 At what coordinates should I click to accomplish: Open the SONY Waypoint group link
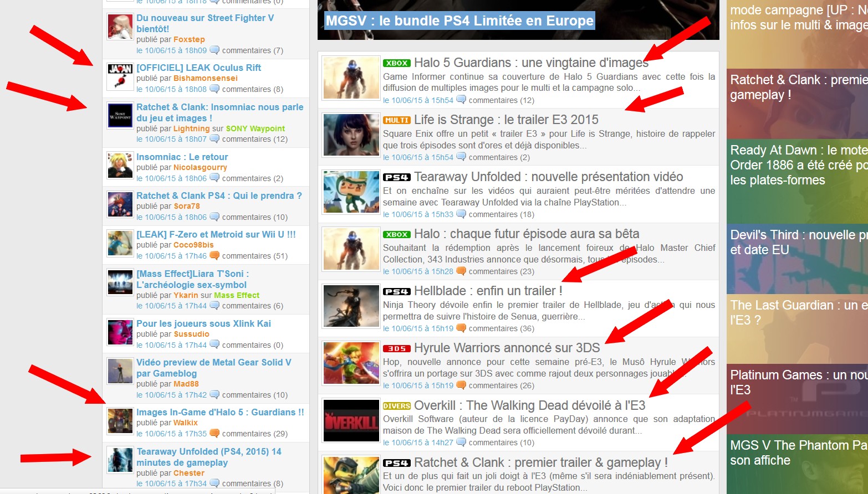(255, 128)
